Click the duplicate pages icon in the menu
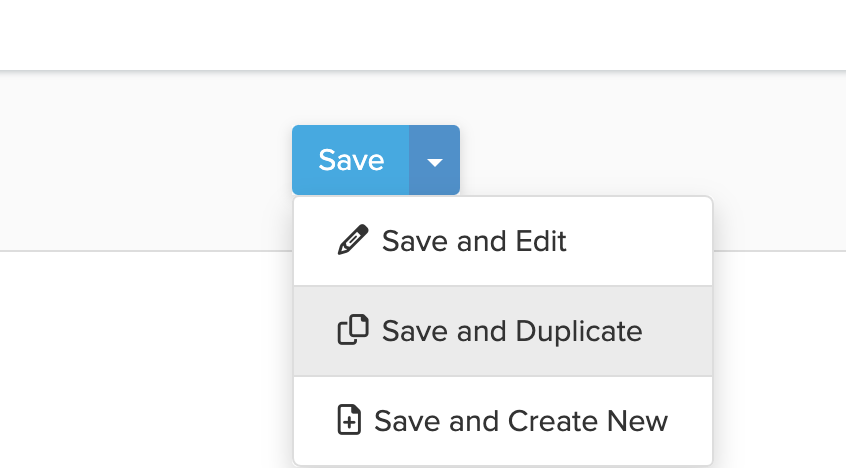846x468 pixels. coord(353,331)
